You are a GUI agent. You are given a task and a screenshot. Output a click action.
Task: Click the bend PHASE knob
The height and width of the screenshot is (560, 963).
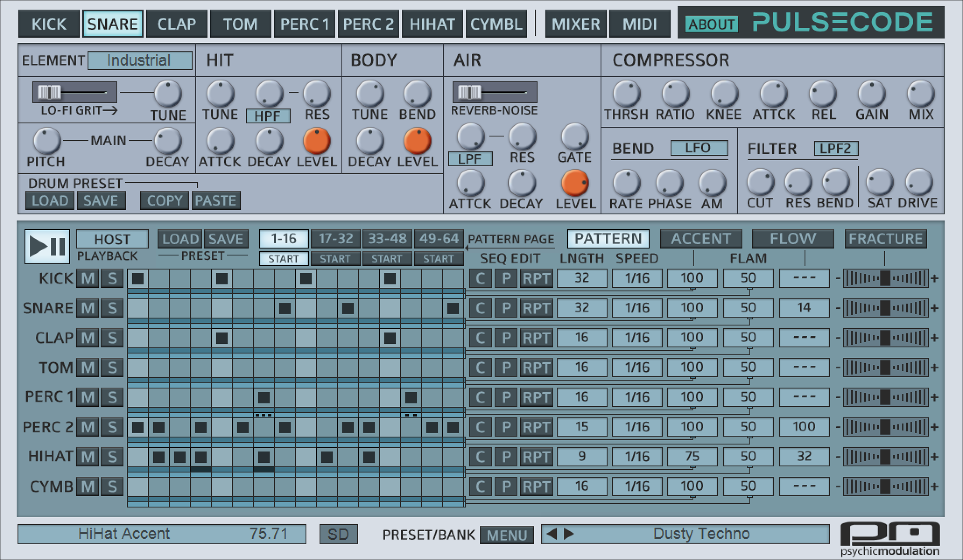click(669, 183)
